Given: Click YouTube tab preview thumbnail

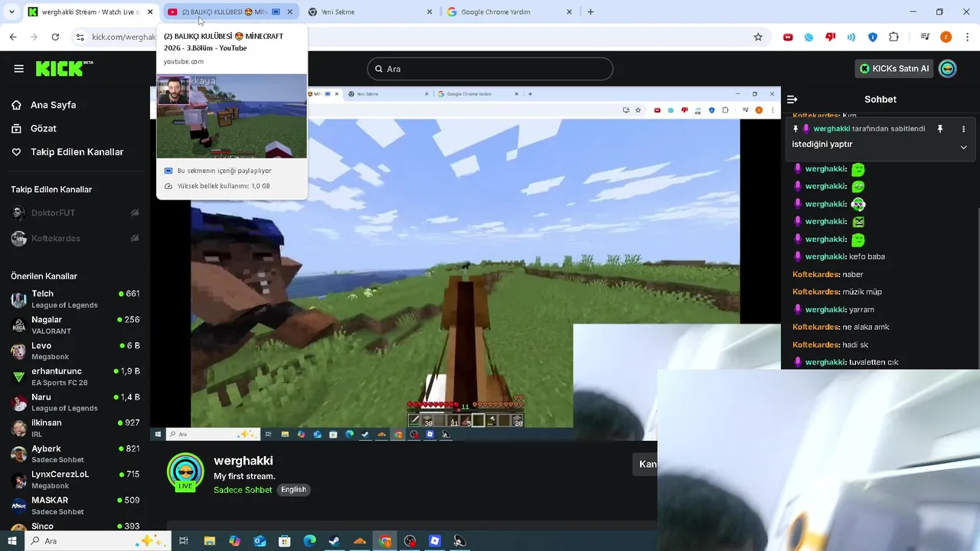Looking at the screenshot, I should point(232,116).
